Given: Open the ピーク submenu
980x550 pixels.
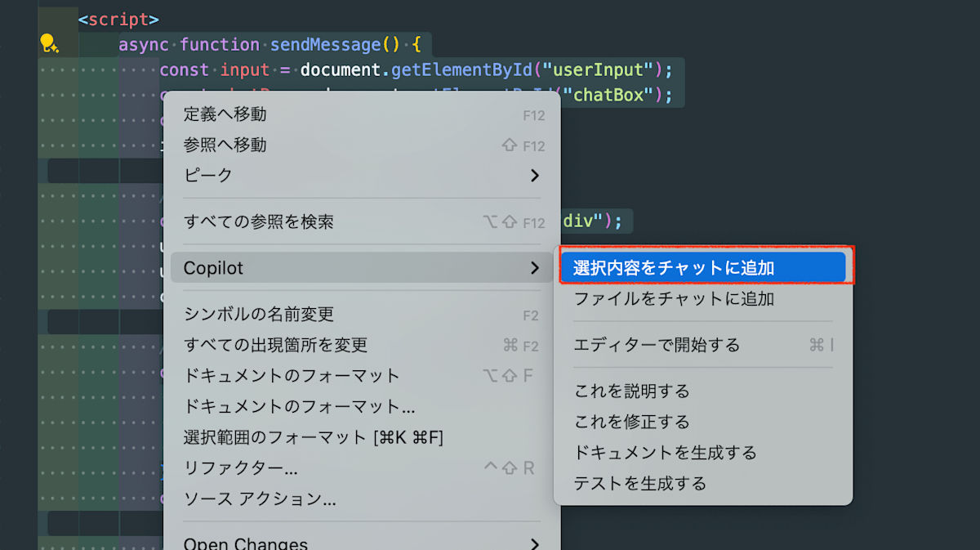Looking at the screenshot, I should click(362, 176).
